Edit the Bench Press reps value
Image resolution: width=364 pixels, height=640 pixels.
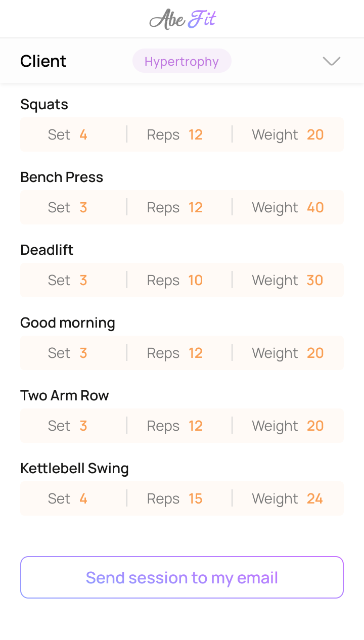tap(195, 207)
